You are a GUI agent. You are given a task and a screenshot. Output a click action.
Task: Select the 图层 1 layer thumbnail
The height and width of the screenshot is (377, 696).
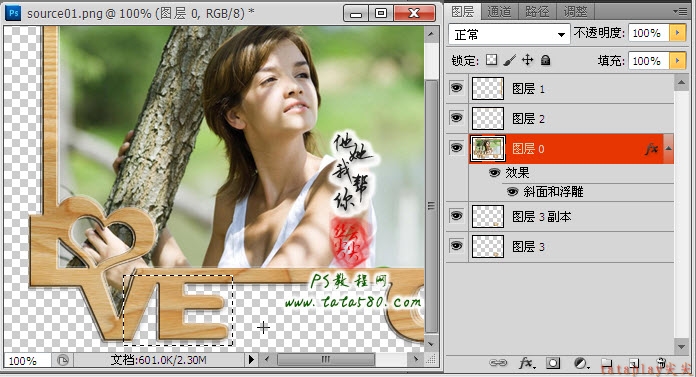click(x=487, y=88)
